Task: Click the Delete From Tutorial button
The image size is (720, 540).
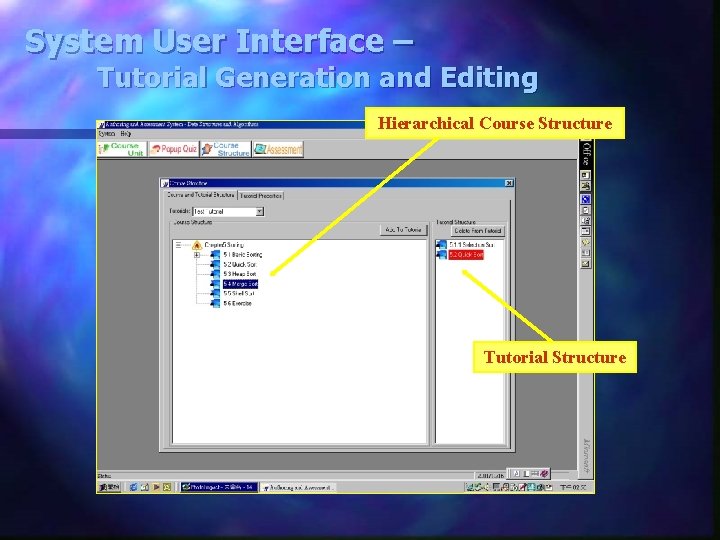Action: (478, 231)
